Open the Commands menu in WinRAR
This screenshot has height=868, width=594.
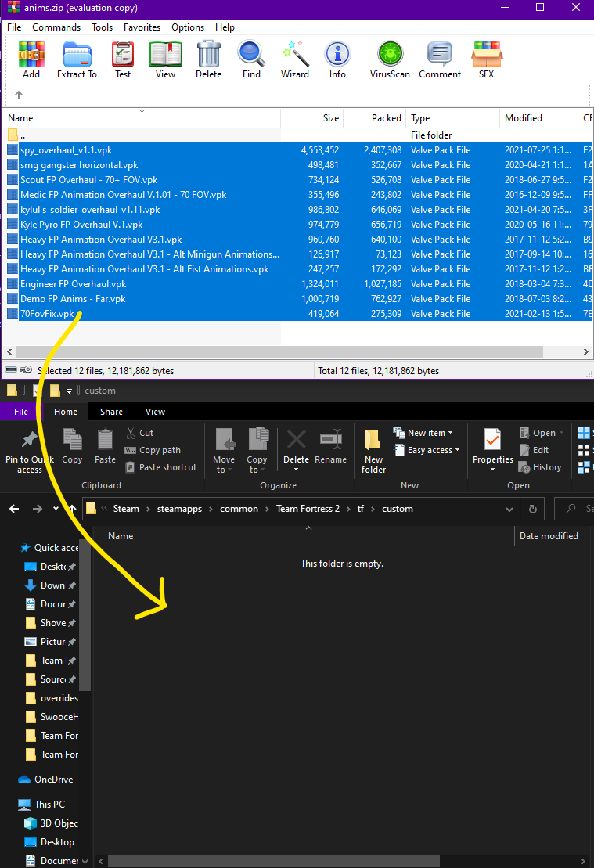coord(56,27)
